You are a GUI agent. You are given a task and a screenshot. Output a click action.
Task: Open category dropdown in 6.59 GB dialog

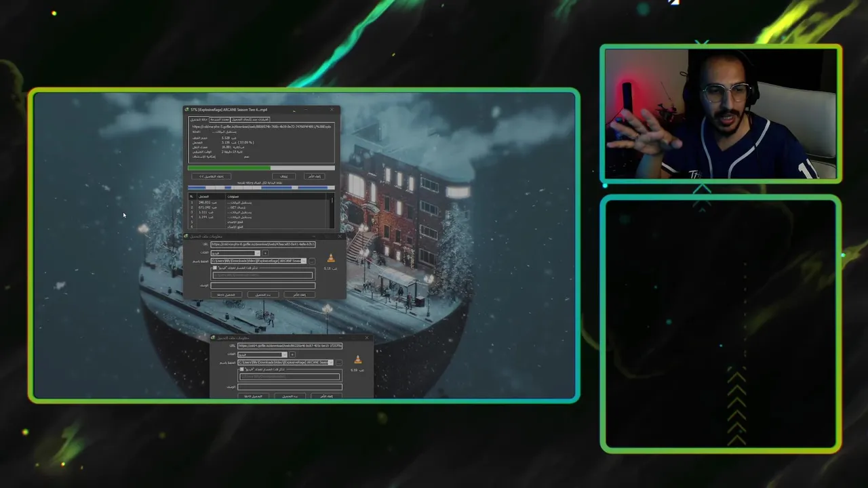[262, 354]
